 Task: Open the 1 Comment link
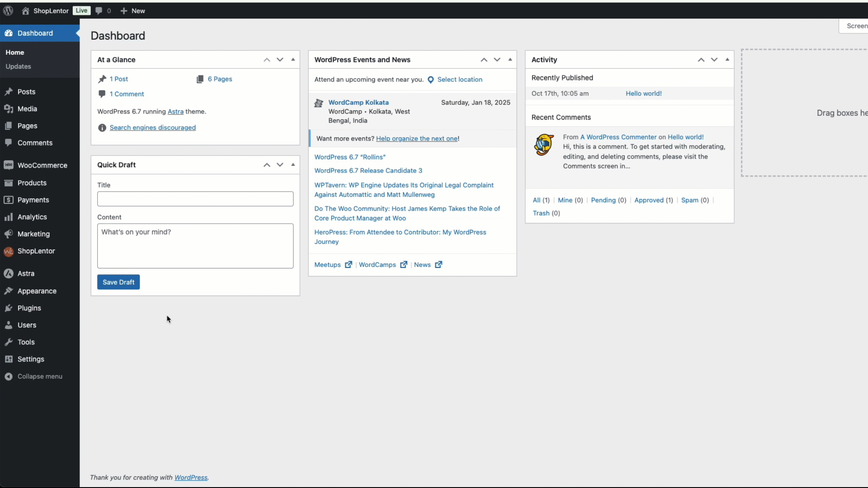[x=127, y=94]
